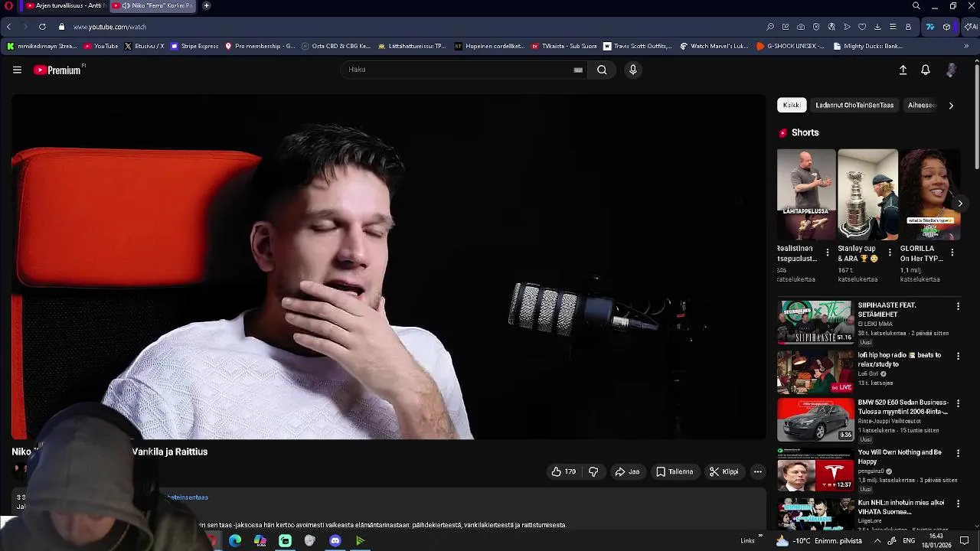The height and width of the screenshot is (551, 980).
Task: Open Opera menu logo
Action: [9, 6]
